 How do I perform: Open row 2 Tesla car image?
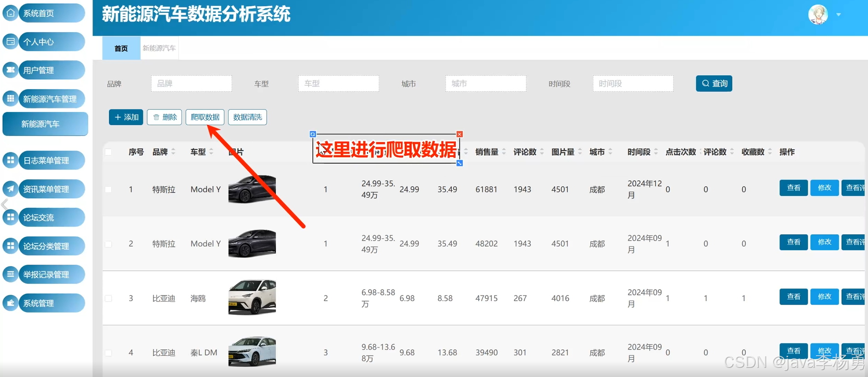click(252, 243)
